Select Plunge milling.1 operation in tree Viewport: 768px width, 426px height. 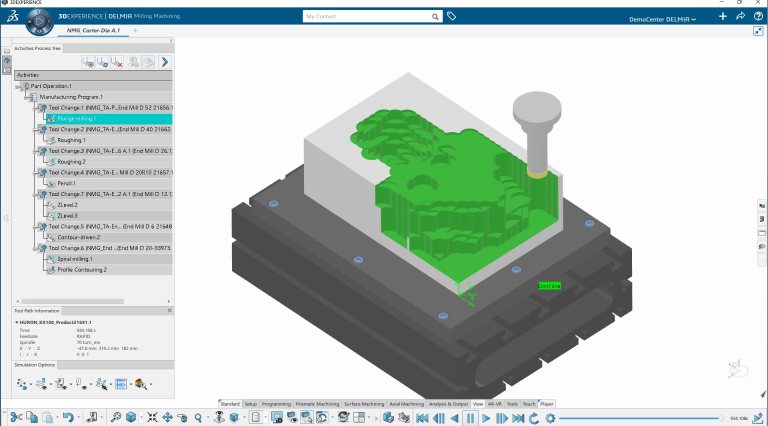coord(75,118)
